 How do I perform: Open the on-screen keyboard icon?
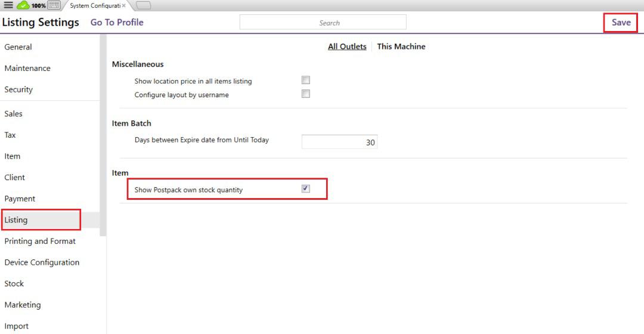[54, 5]
